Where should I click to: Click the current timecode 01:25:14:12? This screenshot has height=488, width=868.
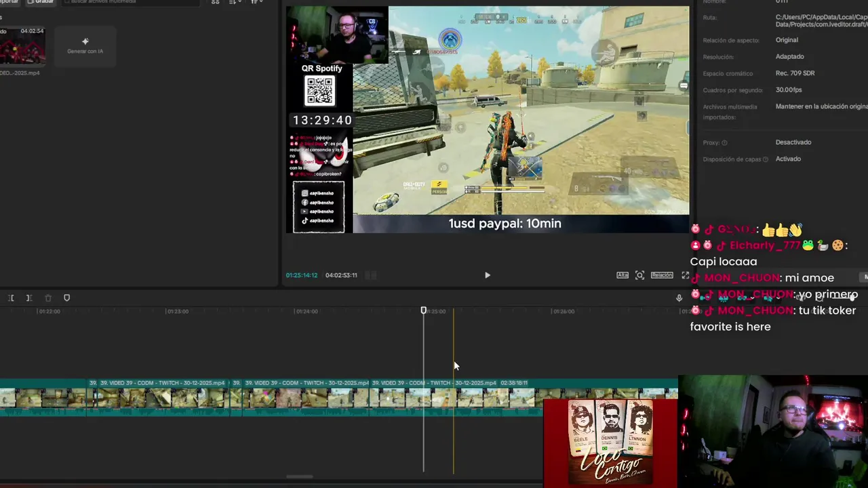pyautogui.click(x=302, y=275)
